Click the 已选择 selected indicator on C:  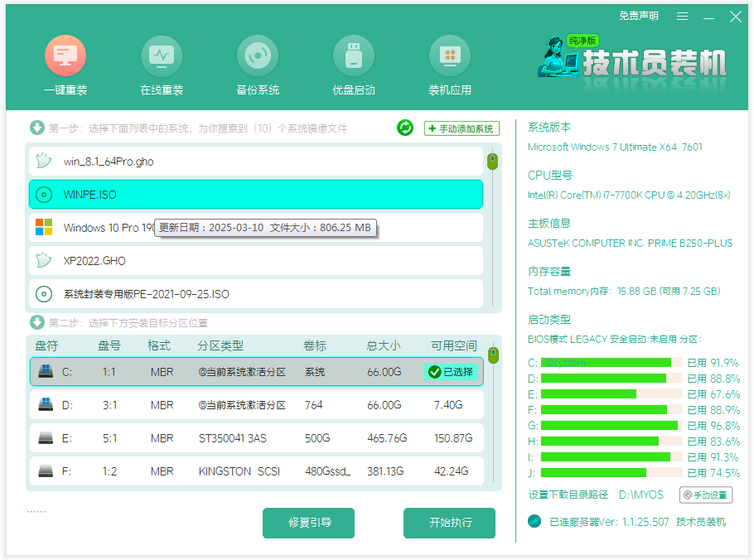point(451,372)
